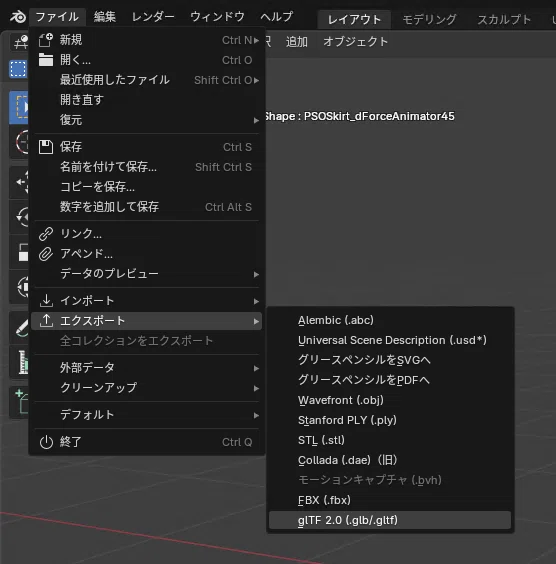The height and width of the screenshot is (564, 556).
Task: Export as Alembic (.abc)
Action: click(x=390, y=320)
